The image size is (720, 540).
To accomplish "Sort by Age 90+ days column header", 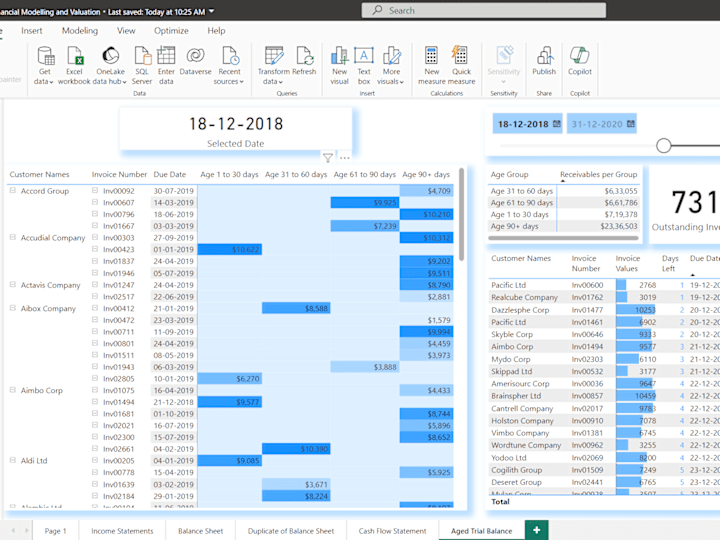I will (426, 174).
